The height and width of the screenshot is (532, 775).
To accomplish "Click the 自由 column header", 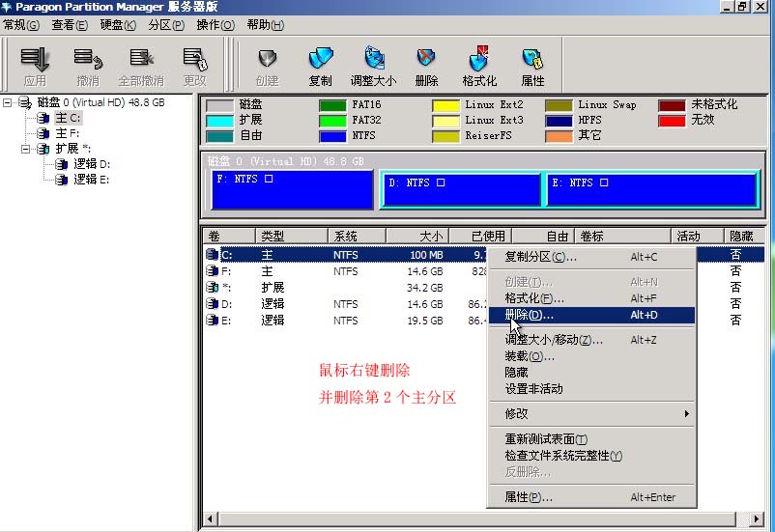I will [x=543, y=237].
